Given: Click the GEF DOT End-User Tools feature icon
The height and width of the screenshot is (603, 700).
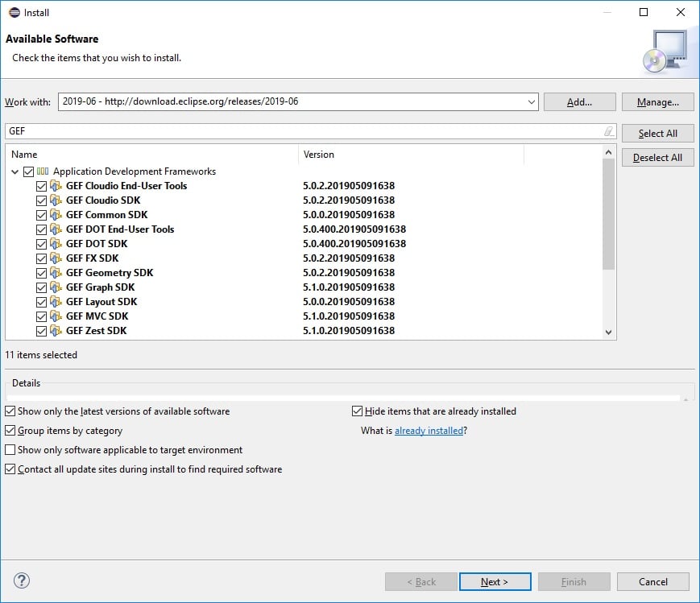Looking at the screenshot, I should tap(56, 229).
